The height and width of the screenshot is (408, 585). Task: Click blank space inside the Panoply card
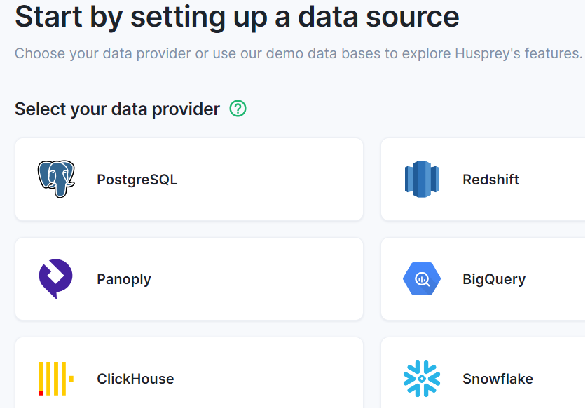tap(257, 279)
